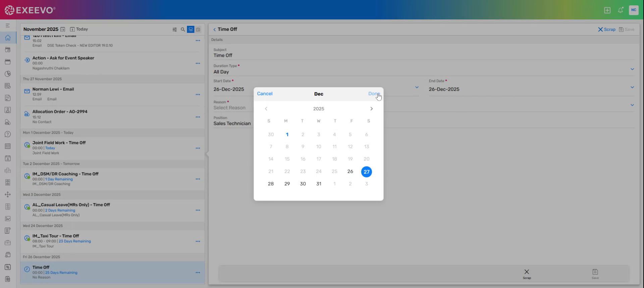This screenshot has height=288, width=644.
Task: Open notifications bell icon
Action: point(621,10)
